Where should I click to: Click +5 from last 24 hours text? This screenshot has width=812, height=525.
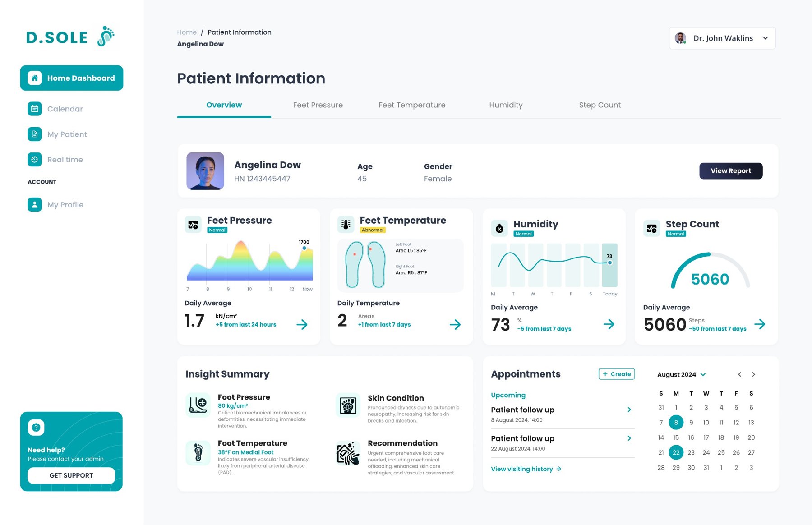246,324
